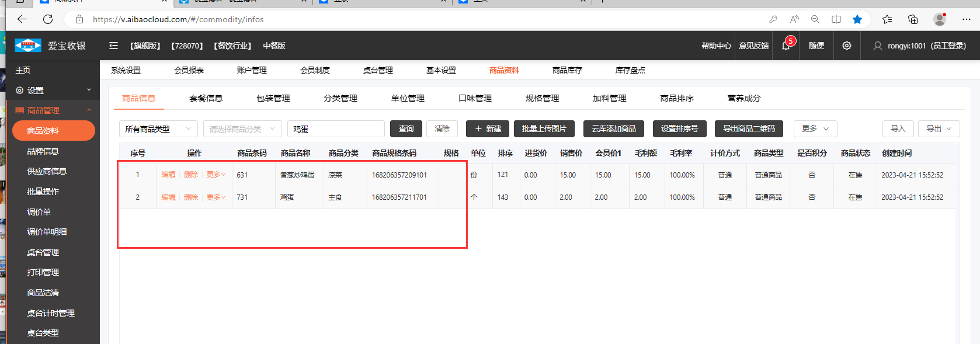Click the site lock icon in address bar
Viewport: 980px width, 344px height.
(79, 19)
